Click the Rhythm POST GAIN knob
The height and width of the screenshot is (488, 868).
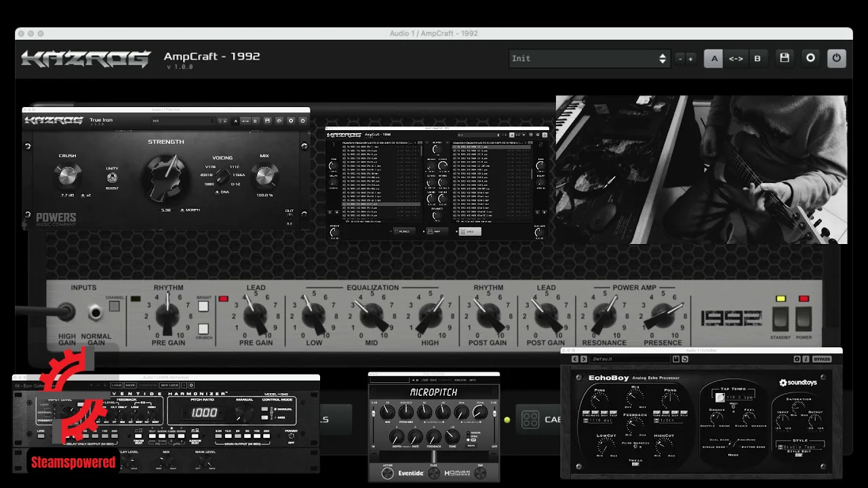tap(488, 316)
